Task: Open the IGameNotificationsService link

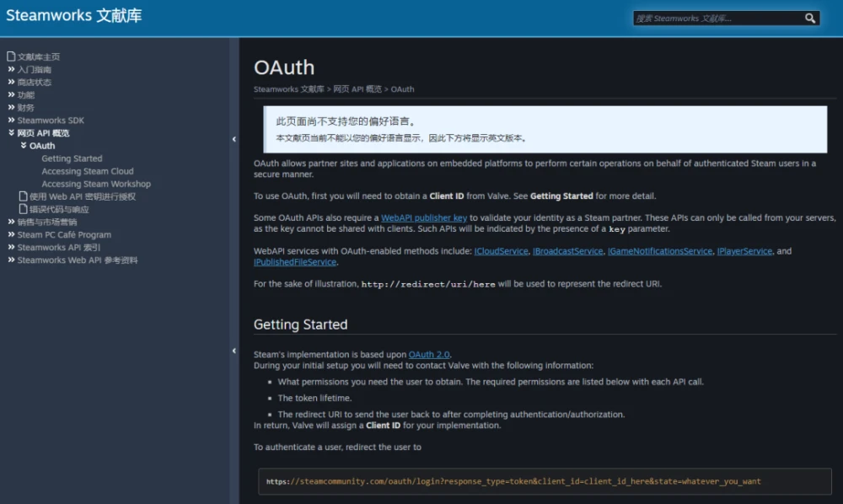Action: [660, 251]
